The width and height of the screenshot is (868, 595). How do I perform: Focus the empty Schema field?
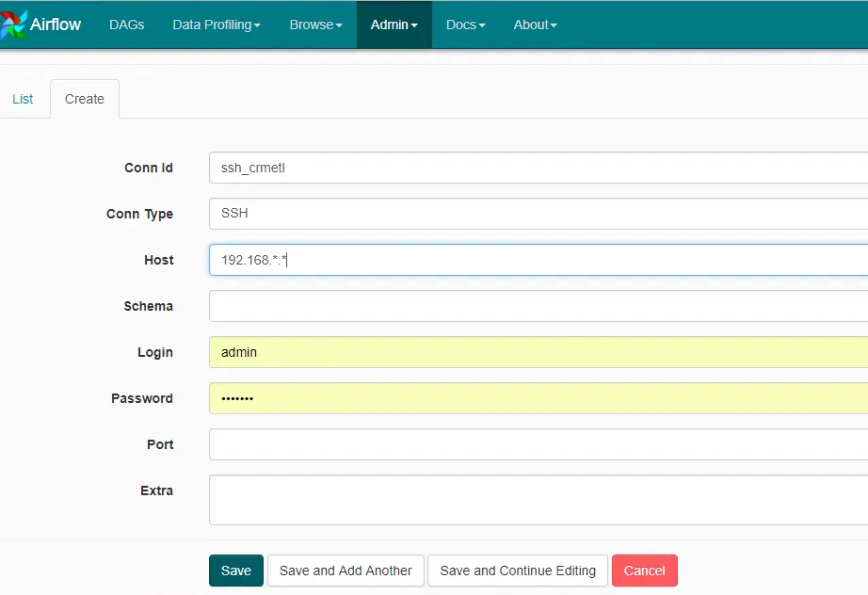click(x=538, y=306)
